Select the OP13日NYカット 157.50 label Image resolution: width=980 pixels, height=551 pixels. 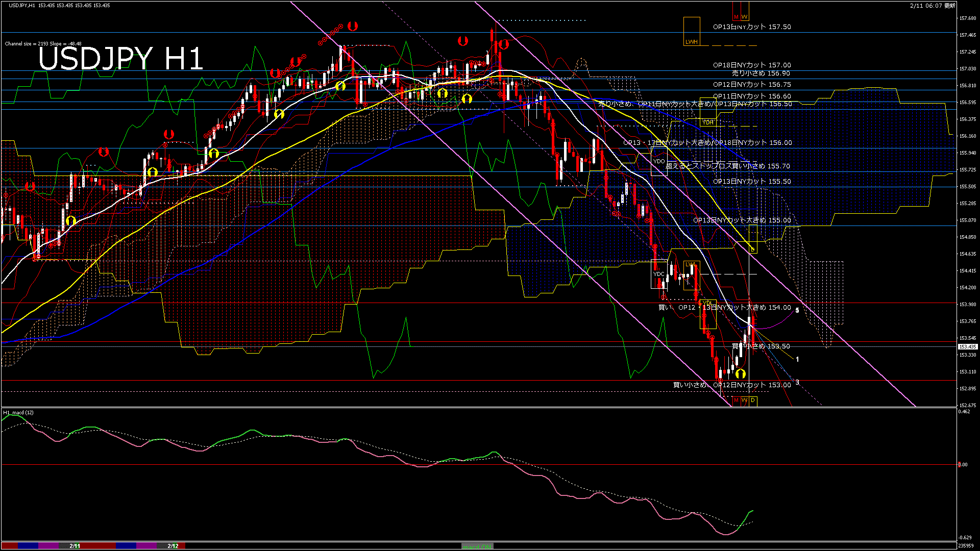pos(752,27)
